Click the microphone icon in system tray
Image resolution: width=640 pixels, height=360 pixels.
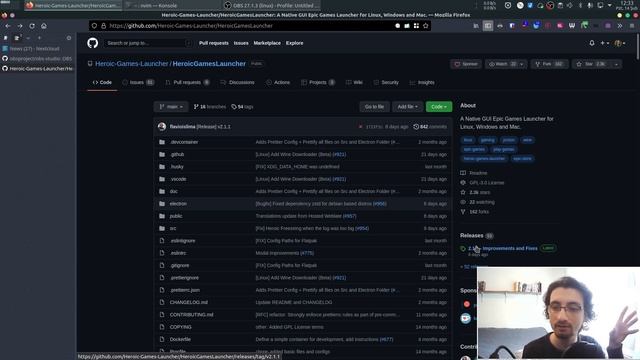coord(590,5)
